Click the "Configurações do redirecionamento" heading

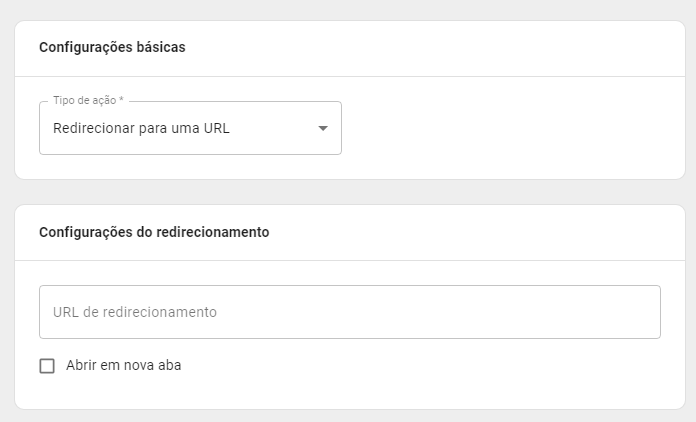154,232
